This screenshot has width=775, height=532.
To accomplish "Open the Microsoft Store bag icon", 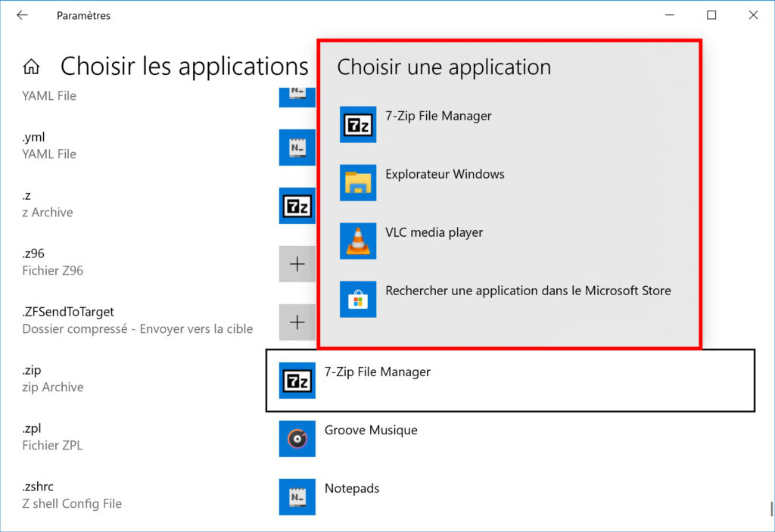I will pos(358,300).
